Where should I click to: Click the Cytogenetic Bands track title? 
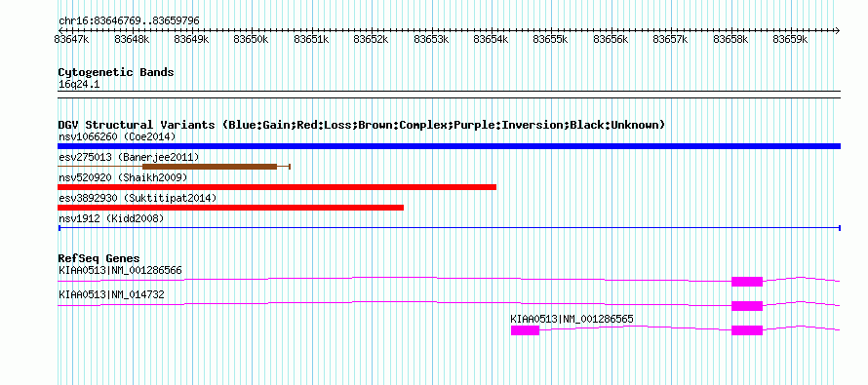pos(116,72)
